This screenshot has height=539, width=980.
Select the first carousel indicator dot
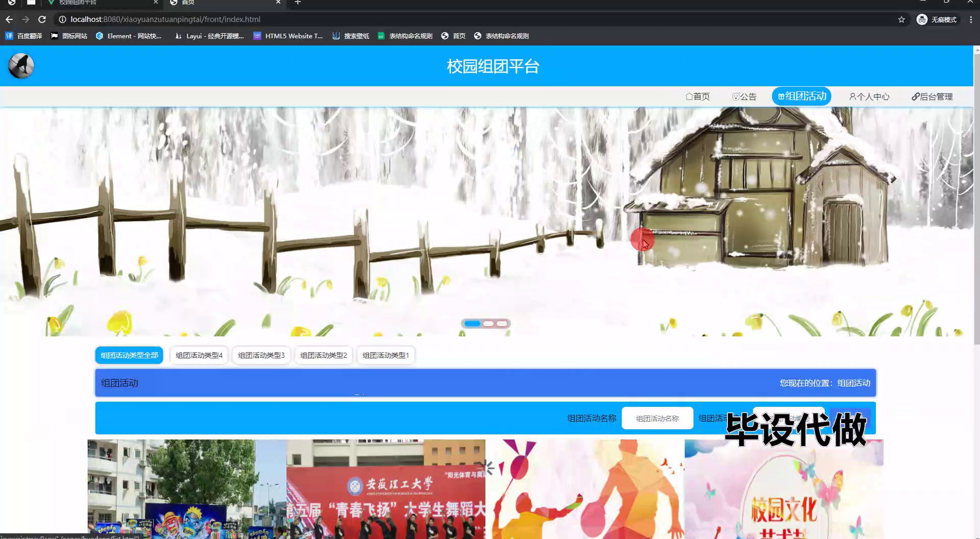pyautogui.click(x=472, y=324)
